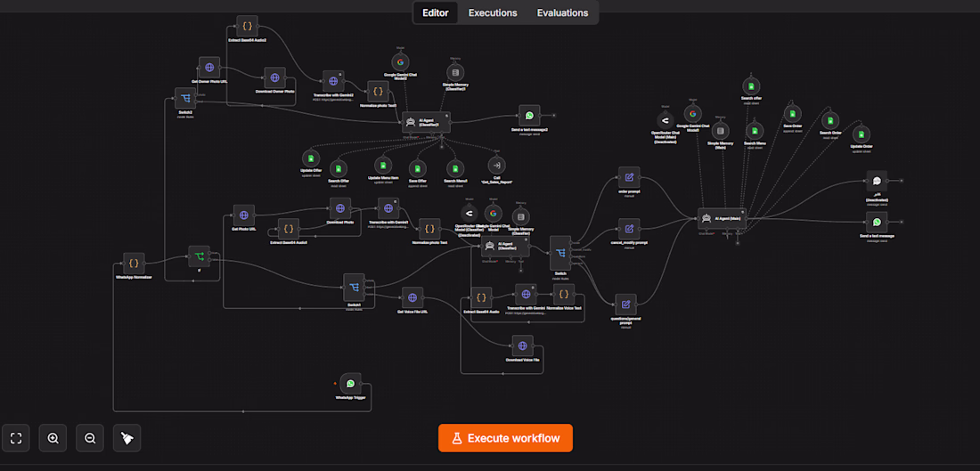Select the Save Order sheet node
This screenshot has height=471, width=980.
tap(792, 114)
